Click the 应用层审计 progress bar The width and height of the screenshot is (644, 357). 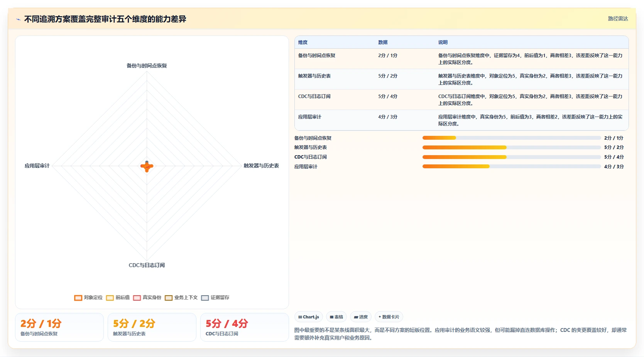(512, 166)
